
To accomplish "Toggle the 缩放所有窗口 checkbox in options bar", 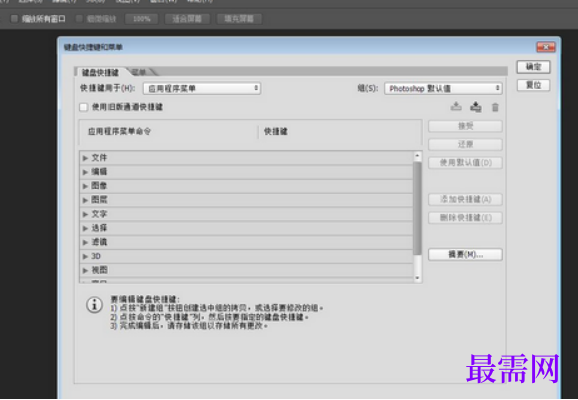I will point(14,19).
